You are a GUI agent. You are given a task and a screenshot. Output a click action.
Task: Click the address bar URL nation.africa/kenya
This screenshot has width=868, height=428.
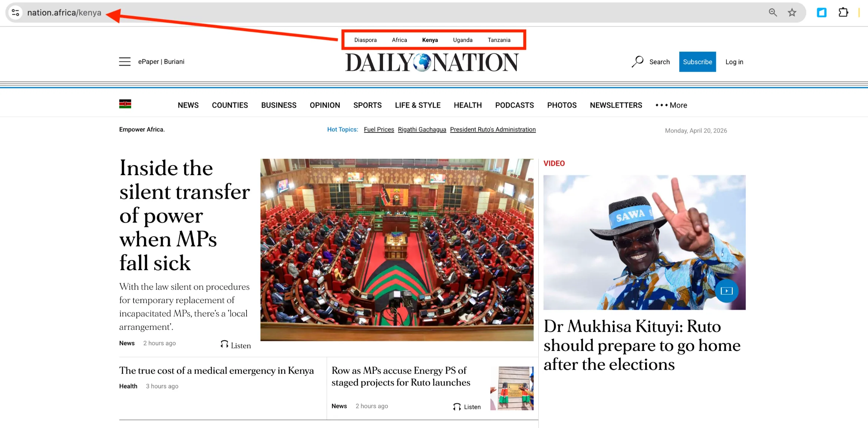pos(64,13)
